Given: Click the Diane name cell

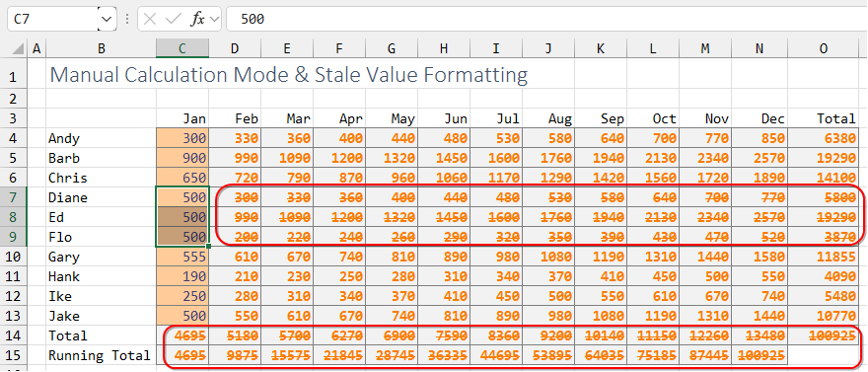Looking at the screenshot, I should click(101, 197).
